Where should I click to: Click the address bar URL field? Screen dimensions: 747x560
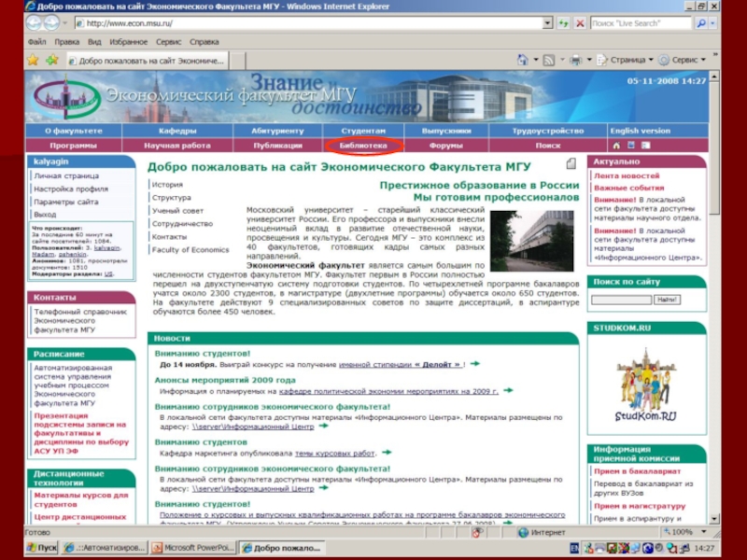pos(308,22)
